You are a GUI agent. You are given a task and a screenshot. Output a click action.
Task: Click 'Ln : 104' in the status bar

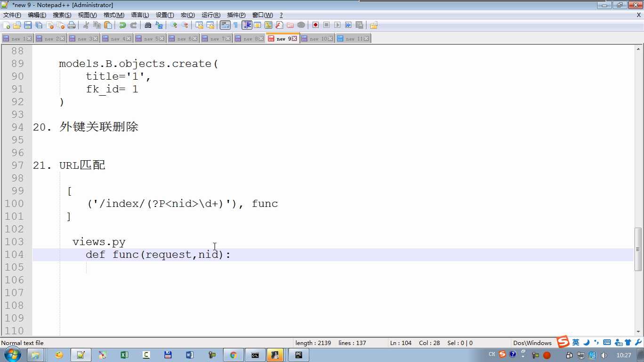pos(401,343)
